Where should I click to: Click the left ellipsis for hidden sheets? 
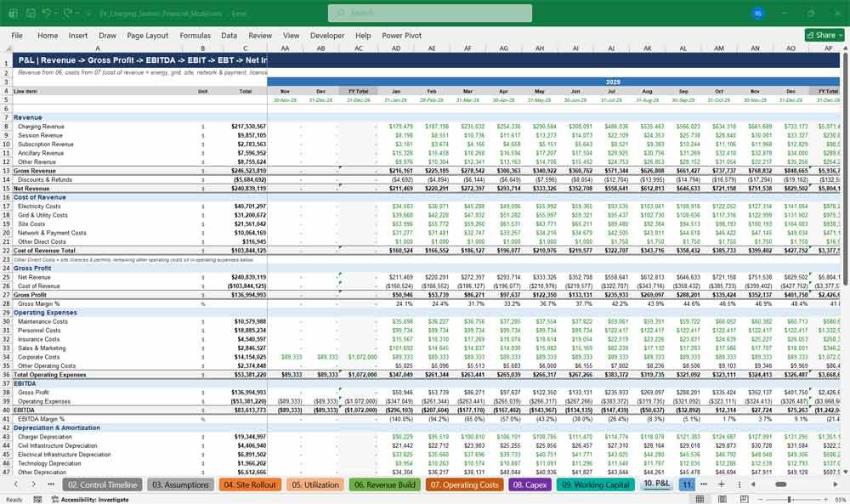click(x=51, y=484)
